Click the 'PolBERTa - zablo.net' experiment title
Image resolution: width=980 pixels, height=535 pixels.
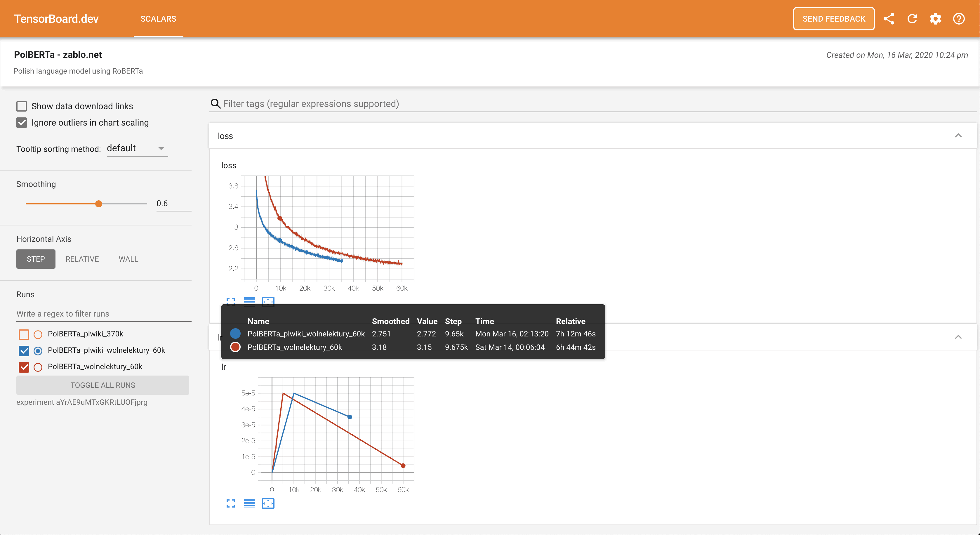tap(58, 54)
